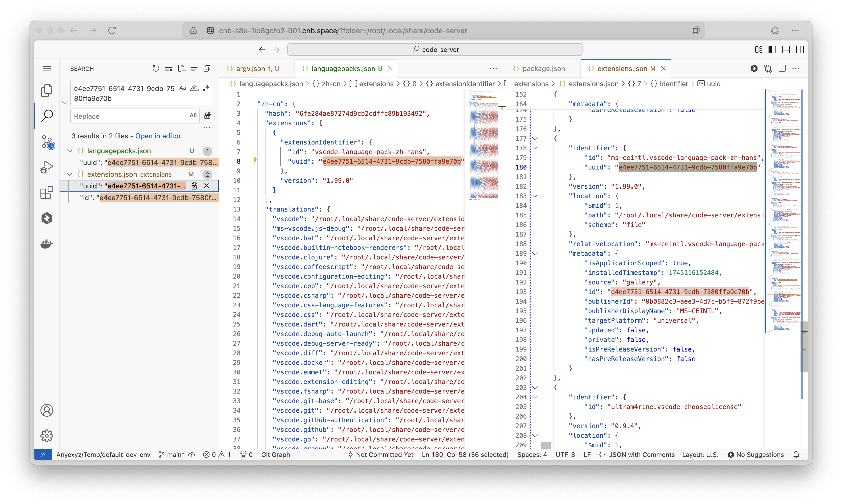
Task: Click the code-server command center box
Action: click(434, 49)
